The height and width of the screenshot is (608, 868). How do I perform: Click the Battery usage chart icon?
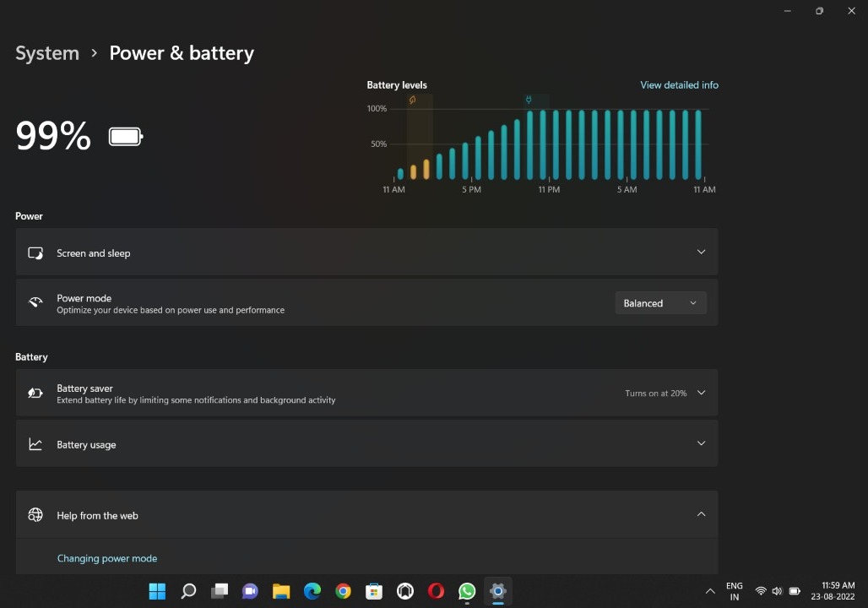[x=35, y=444]
